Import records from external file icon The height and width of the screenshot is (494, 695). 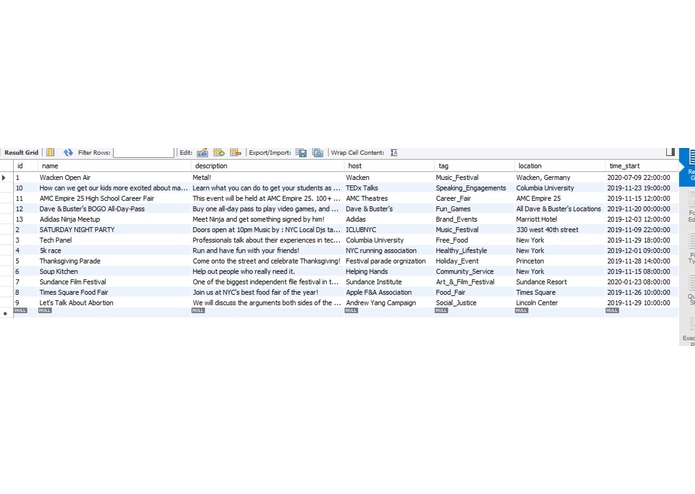click(317, 152)
